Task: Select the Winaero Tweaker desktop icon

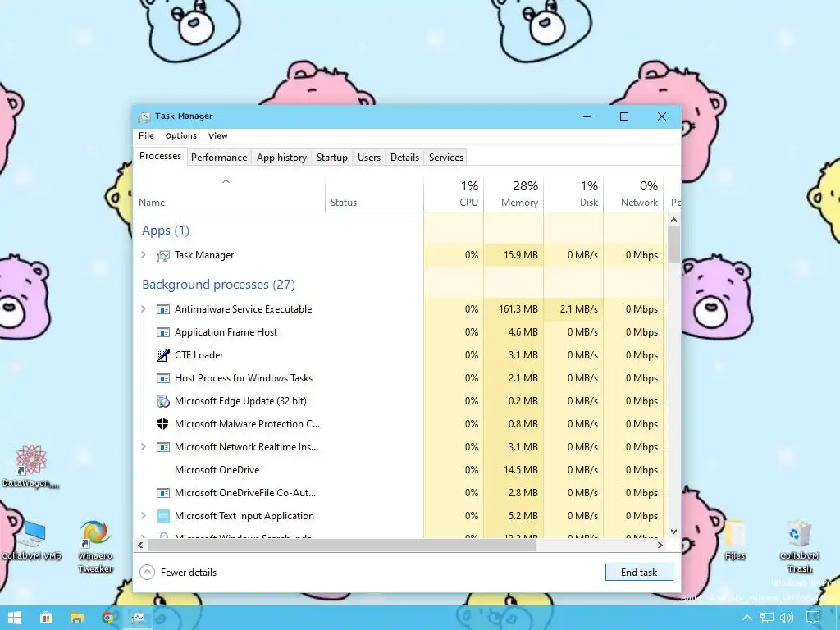Action: [95, 546]
